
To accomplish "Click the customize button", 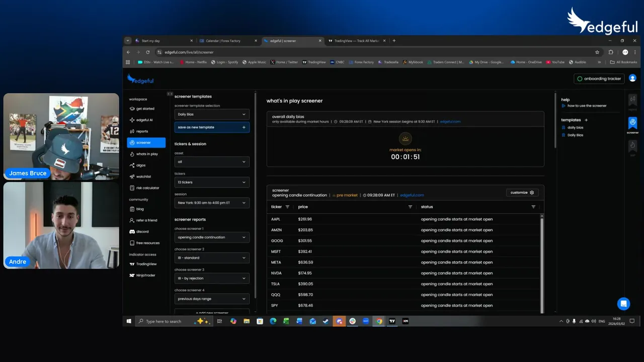I will (x=522, y=193).
